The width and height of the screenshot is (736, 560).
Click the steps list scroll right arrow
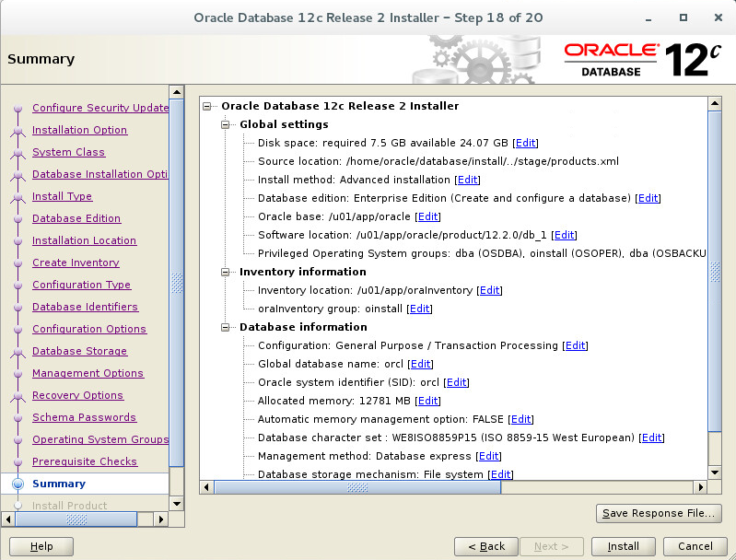(161, 519)
